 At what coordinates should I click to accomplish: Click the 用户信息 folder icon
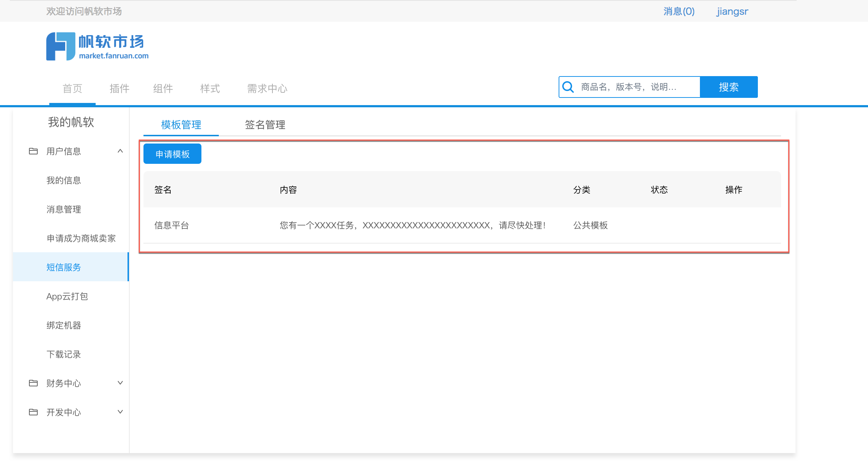33,151
